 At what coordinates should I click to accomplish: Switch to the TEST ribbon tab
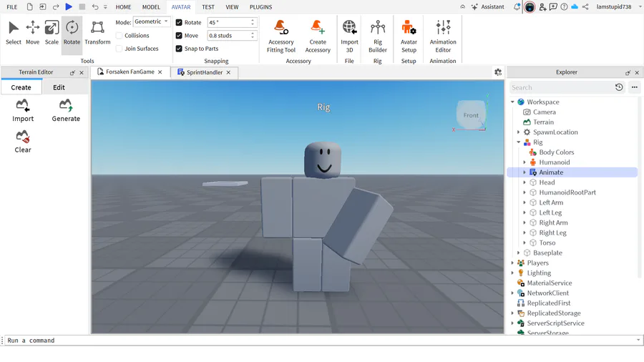tap(208, 7)
